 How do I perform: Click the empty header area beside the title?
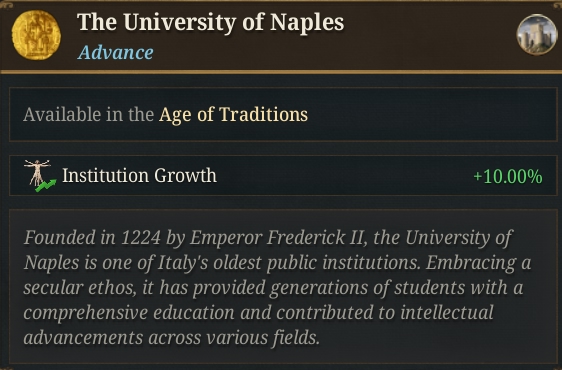[430, 36]
